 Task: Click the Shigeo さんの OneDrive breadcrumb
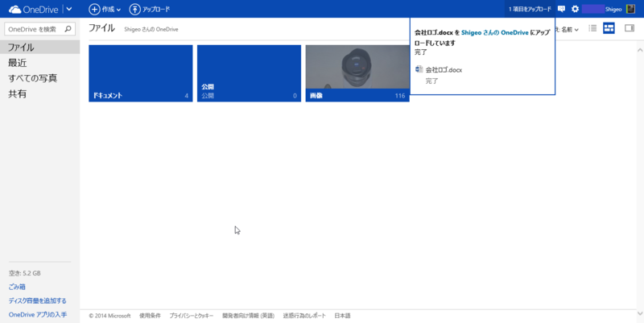(x=151, y=29)
